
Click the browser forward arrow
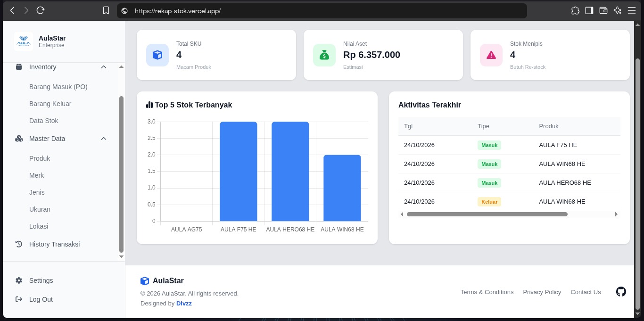[x=26, y=10]
